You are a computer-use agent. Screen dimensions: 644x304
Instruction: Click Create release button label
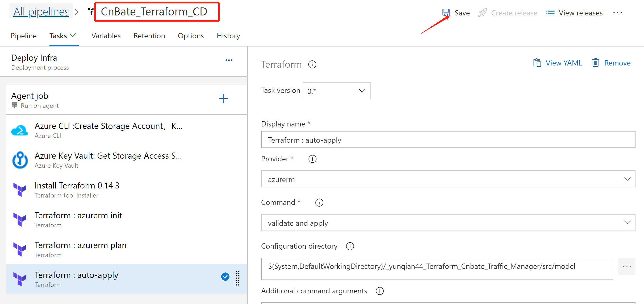click(x=514, y=13)
